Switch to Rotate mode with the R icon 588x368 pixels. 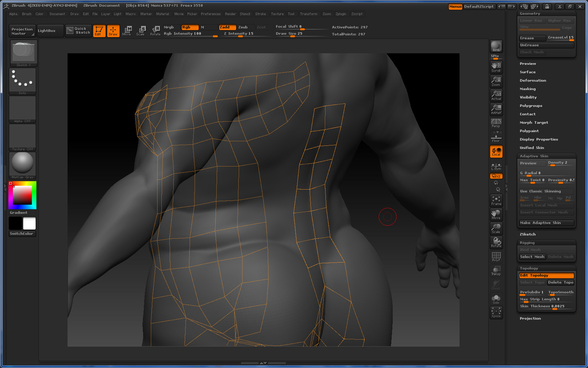coord(155,31)
